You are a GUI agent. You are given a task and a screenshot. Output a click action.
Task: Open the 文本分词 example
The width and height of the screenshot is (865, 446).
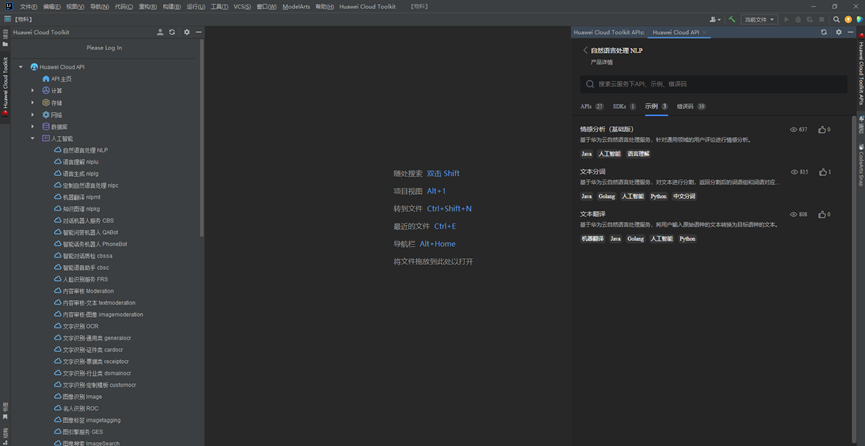pos(593,172)
